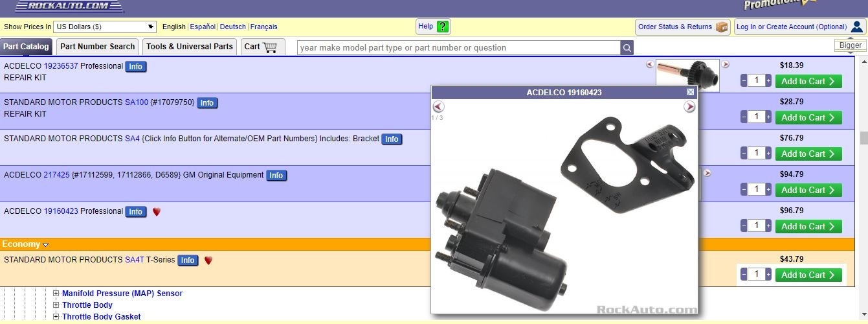Expand Throttle Body Gasket tree node

pos(56,317)
